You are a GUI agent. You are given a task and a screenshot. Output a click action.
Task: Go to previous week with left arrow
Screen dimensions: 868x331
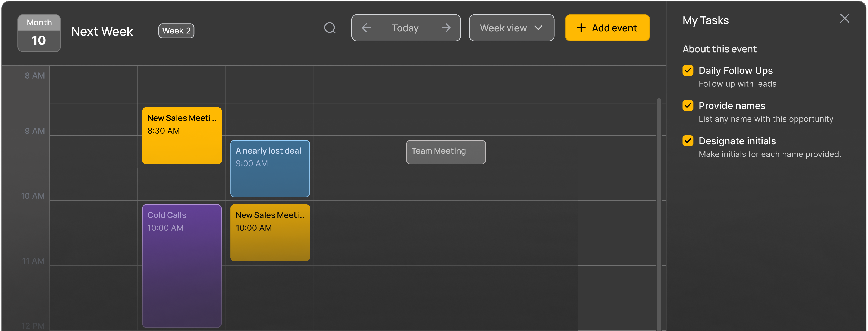point(366,28)
